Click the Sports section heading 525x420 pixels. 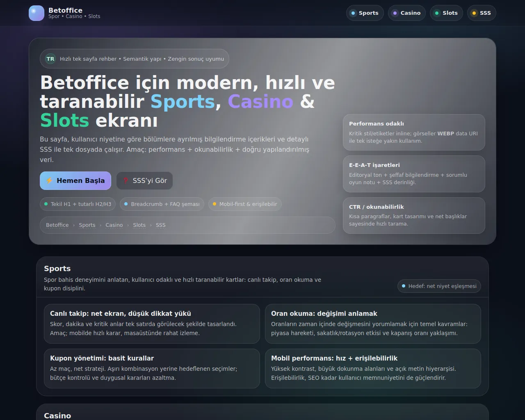57,269
